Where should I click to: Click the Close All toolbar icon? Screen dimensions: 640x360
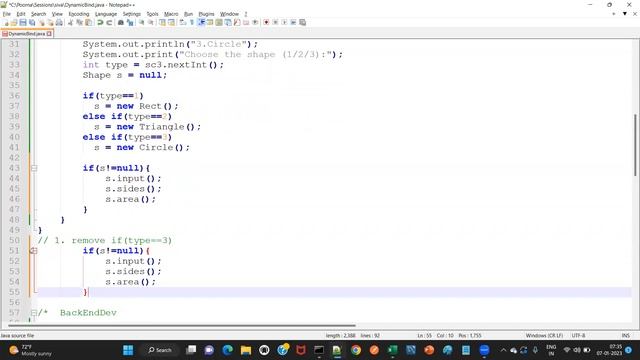click(51, 22)
